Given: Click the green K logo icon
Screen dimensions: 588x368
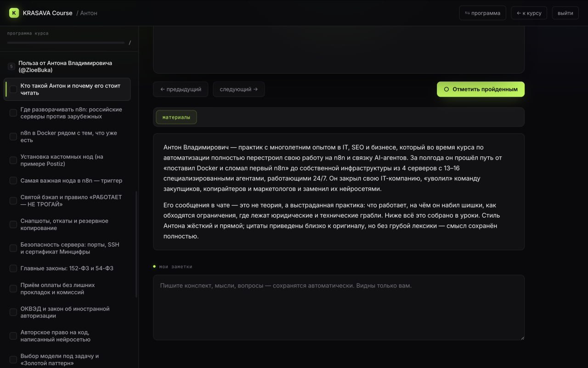Looking at the screenshot, I should [x=14, y=13].
